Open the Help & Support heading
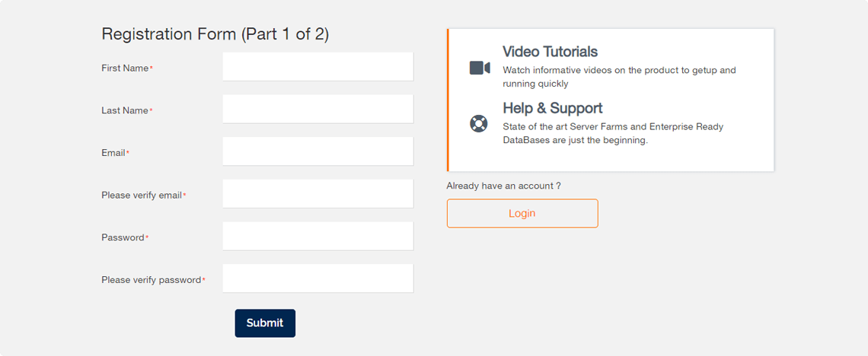The height and width of the screenshot is (356, 868). click(x=553, y=108)
